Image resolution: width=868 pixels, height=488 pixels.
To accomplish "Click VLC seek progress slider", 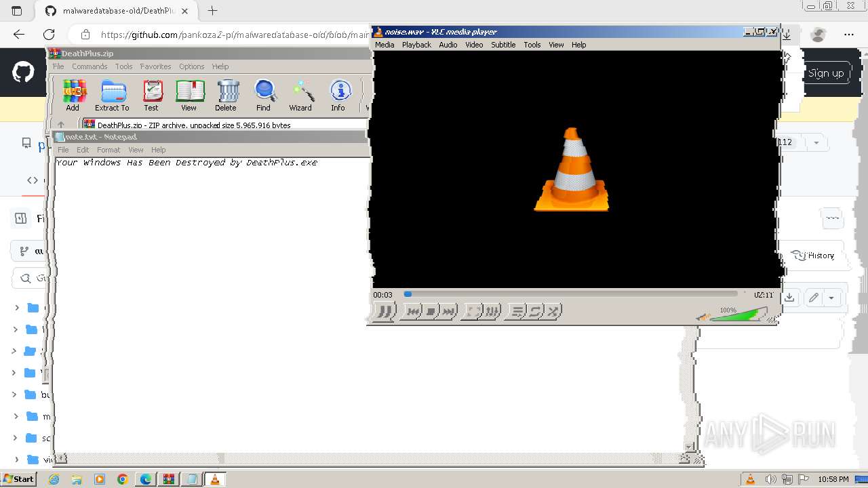I will click(570, 294).
